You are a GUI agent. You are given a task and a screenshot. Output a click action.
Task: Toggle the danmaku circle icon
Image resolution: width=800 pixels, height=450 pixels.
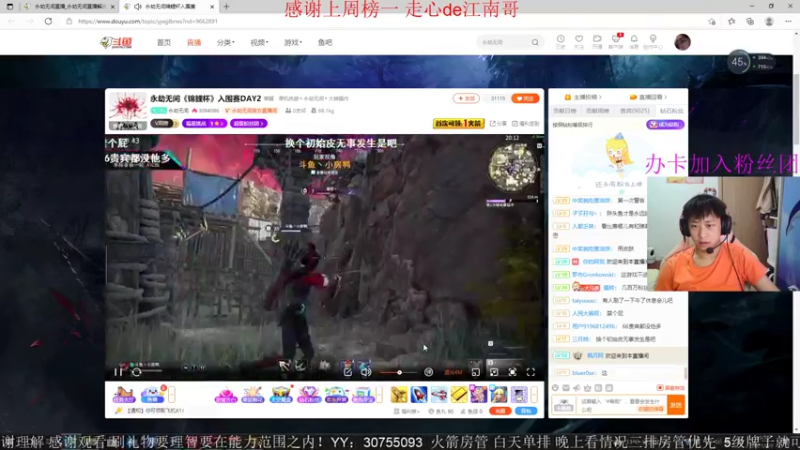point(429,372)
